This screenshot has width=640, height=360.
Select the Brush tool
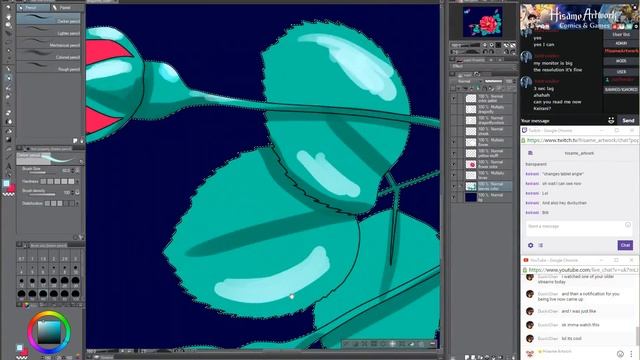[9, 87]
